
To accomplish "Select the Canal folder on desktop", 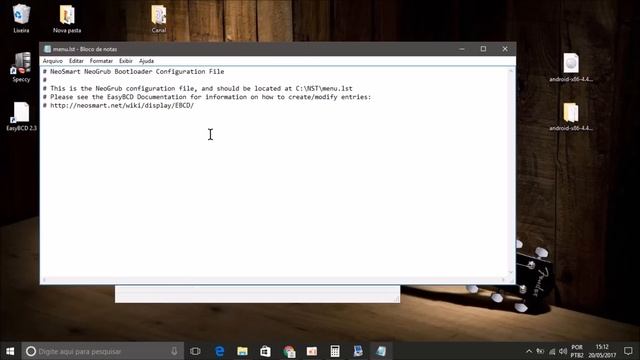I will 159,19.
